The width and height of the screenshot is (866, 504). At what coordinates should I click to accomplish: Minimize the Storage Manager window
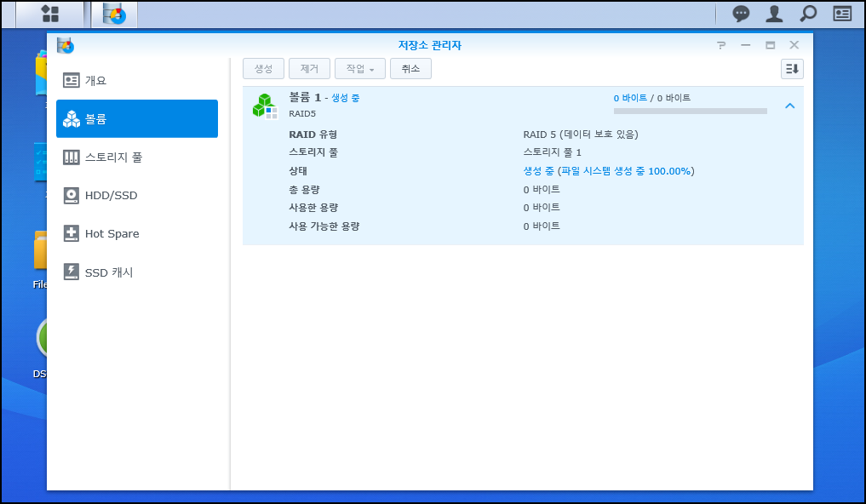click(746, 45)
